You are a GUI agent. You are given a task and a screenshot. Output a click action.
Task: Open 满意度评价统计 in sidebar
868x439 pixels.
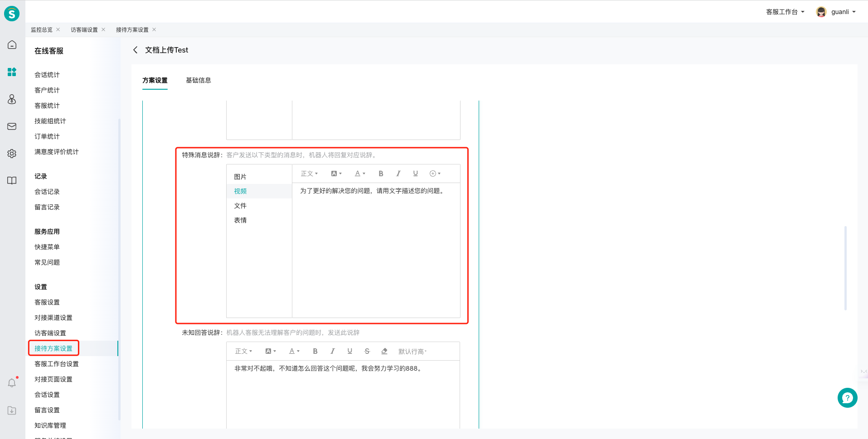57,152
